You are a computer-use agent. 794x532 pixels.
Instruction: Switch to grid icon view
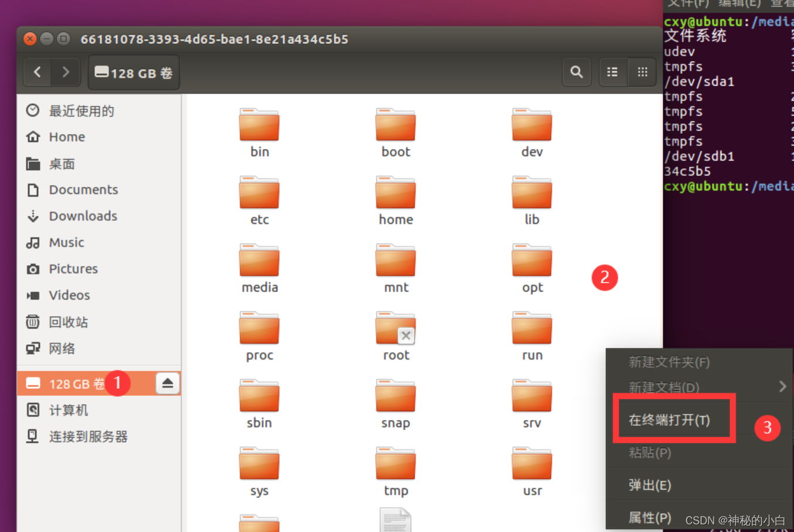point(643,72)
